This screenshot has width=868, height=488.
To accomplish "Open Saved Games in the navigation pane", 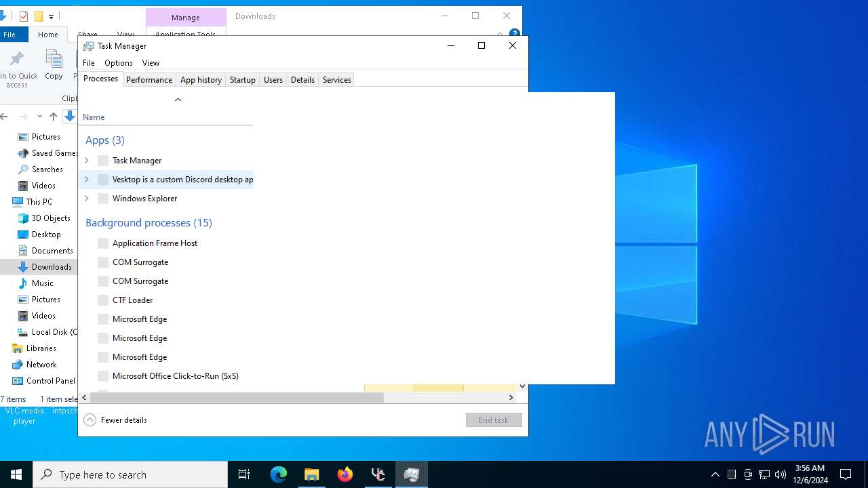I will (55, 153).
